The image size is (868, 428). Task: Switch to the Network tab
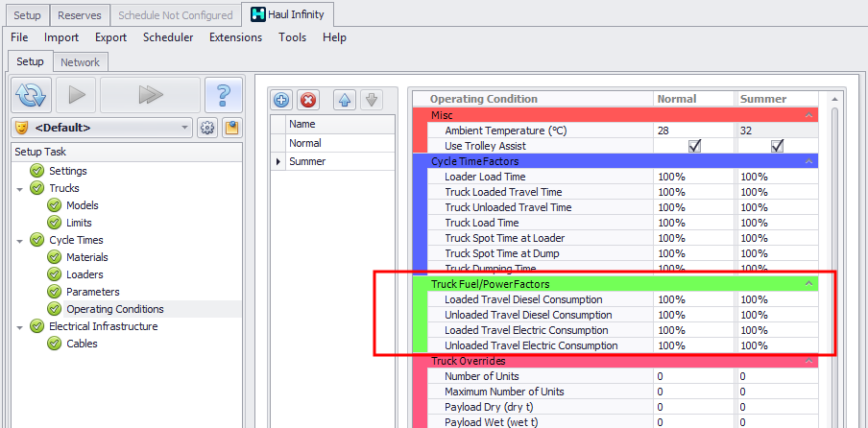[81, 62]
